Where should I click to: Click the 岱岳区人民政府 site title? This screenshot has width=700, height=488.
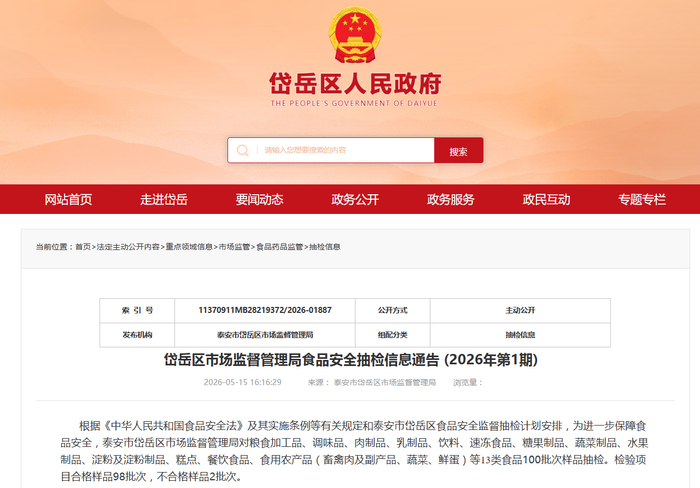coord(355,83)
